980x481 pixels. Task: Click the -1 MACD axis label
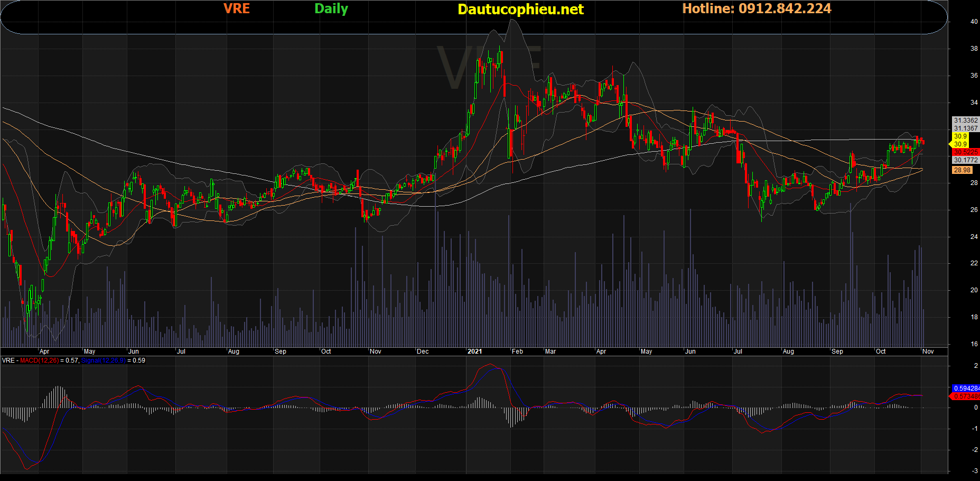(975, 429)
